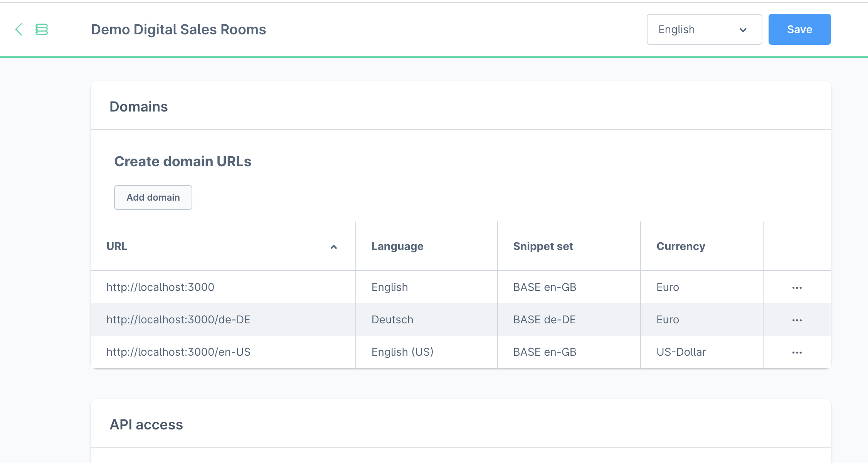Image resolution: width=868 pixels, height=463 pixels.
Task: Open actions menu for http://localhost:3000 row
Action: coord(797,288)
